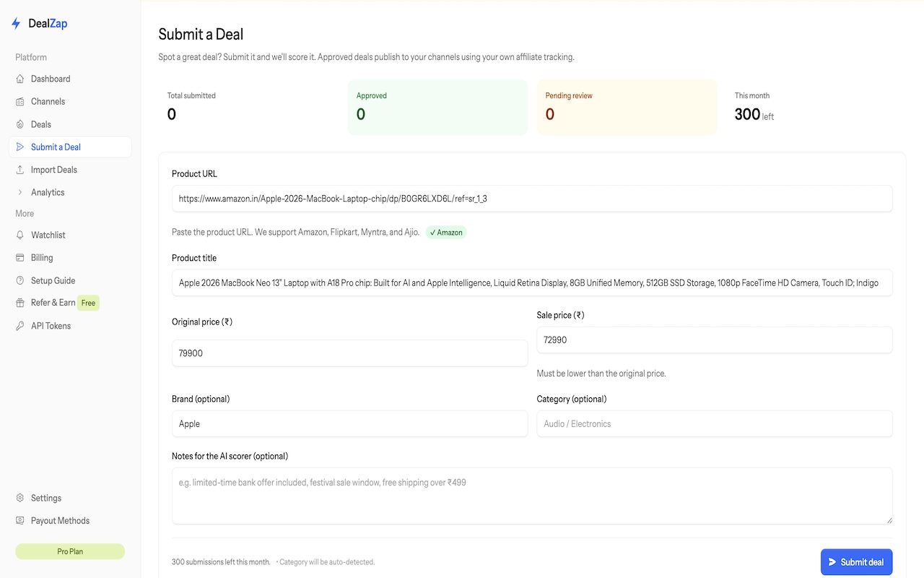The height and width of the screenshot is (578, 924).
Task: Click the Refer & Earn gift icon
Action: (20, 303)
